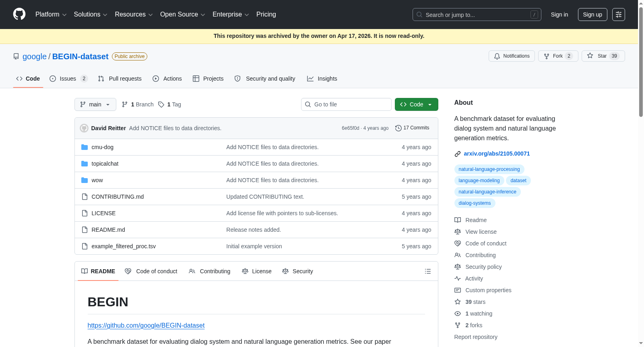View the 17 Commits history
Image resolution: width=644 pixels, height=347 pixels.
click(x=413, y=128)
